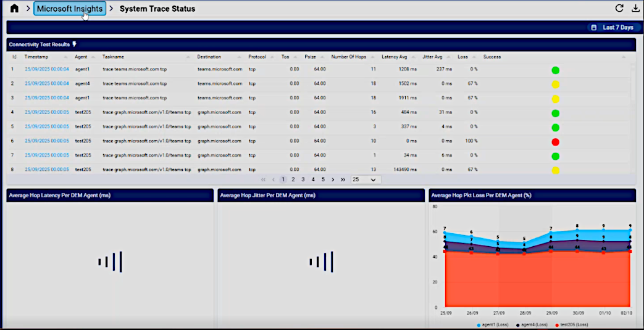Click agent1 data point at 02/10

(x=630, y=230)
